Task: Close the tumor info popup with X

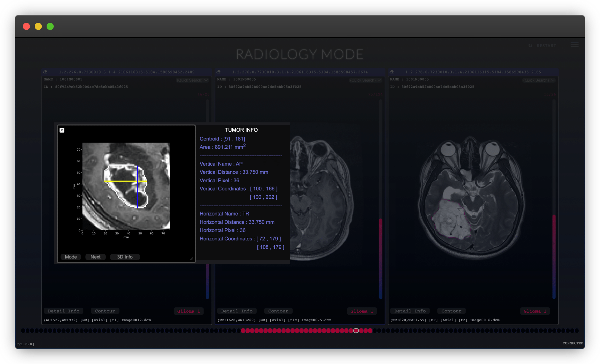Action: (x=62, y=130)
